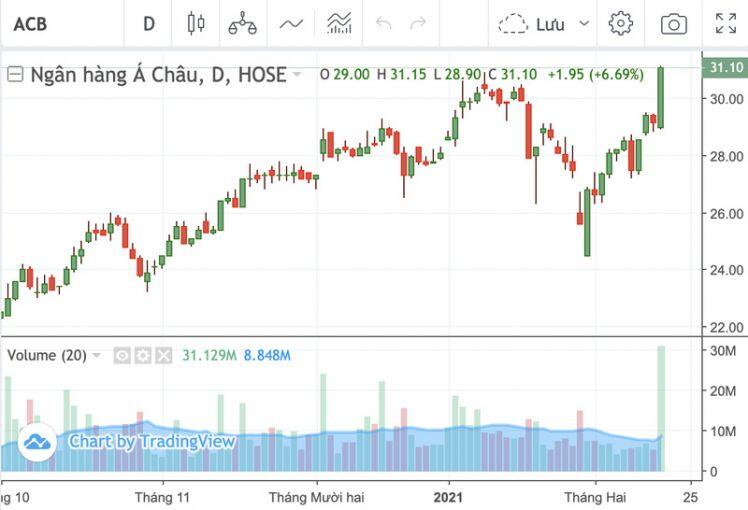Redo the last chart action

pyautogui.click(x=418, y=23)
